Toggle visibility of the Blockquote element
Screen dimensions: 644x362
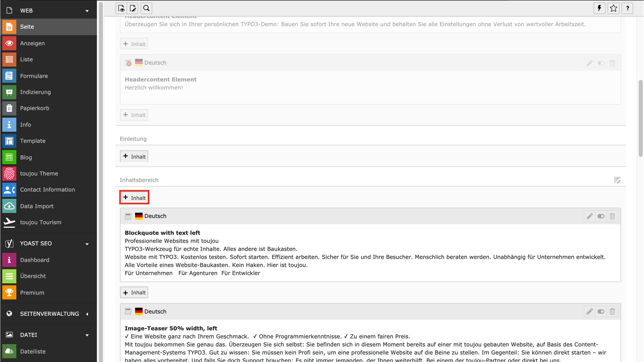pyautogui.click(x=601, y=216)
